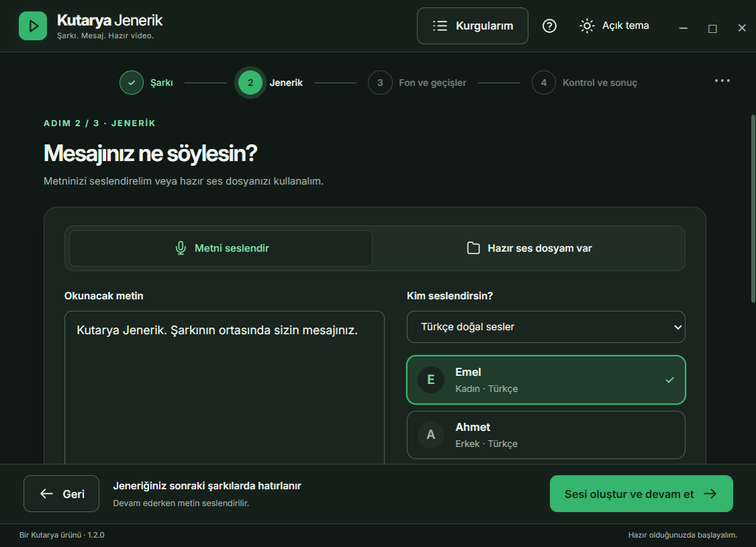The width and height of the screenshot is (756, 547).
Task: Click the A avatar on the Ahmet card
Action: tap(431, 435)
